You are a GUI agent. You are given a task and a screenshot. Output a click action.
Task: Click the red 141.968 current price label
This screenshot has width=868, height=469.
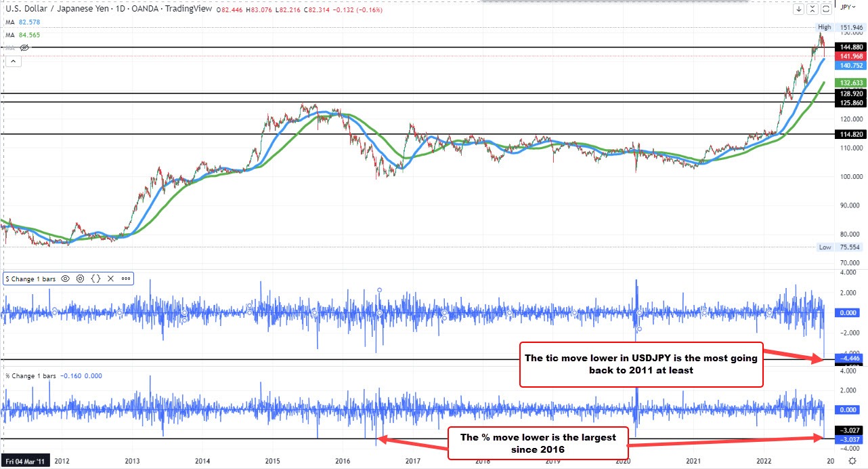coord(851,56)
